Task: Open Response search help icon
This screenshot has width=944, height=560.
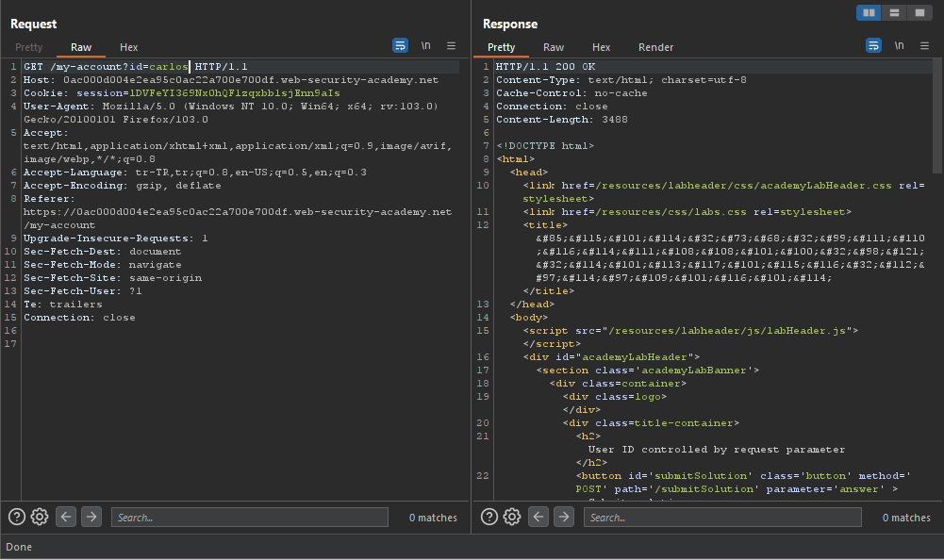Action: coord(489,517)
